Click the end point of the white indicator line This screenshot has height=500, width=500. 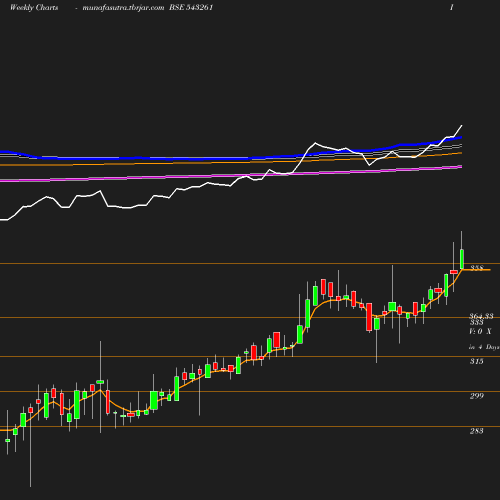pyautogui.click(x=462, y=126)
